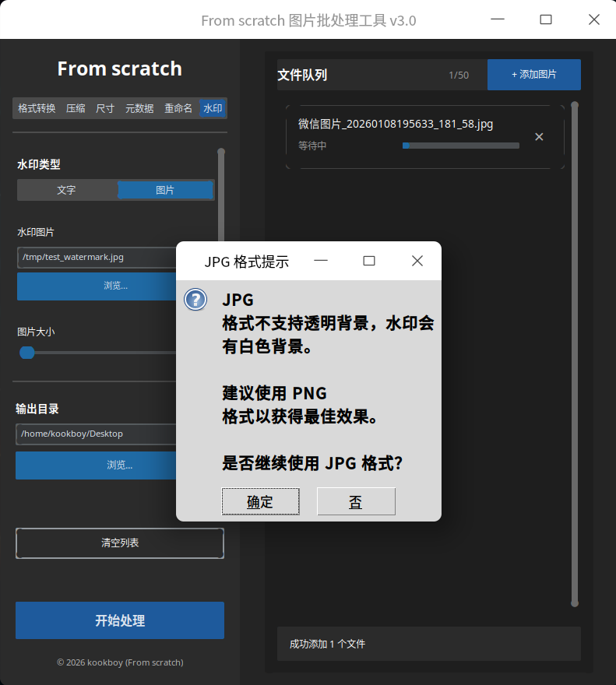Open the 格式转换 tab

coord(37,108)
